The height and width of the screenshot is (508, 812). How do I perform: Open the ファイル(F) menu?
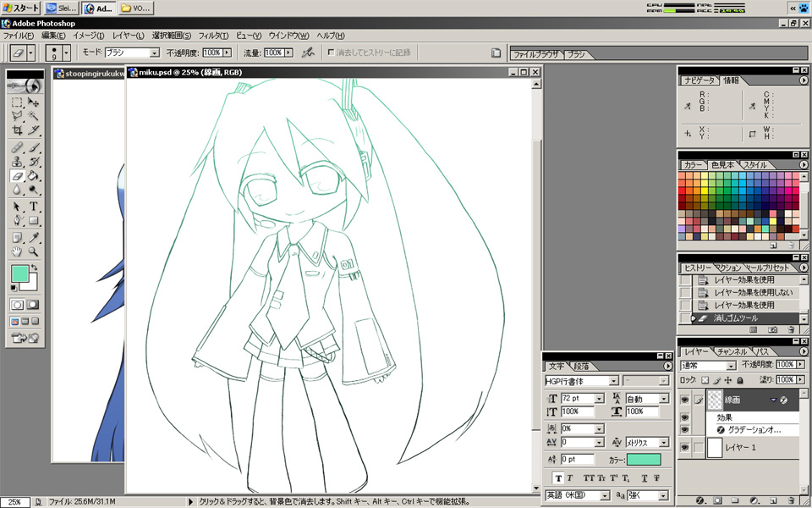[x=18, y=36]
